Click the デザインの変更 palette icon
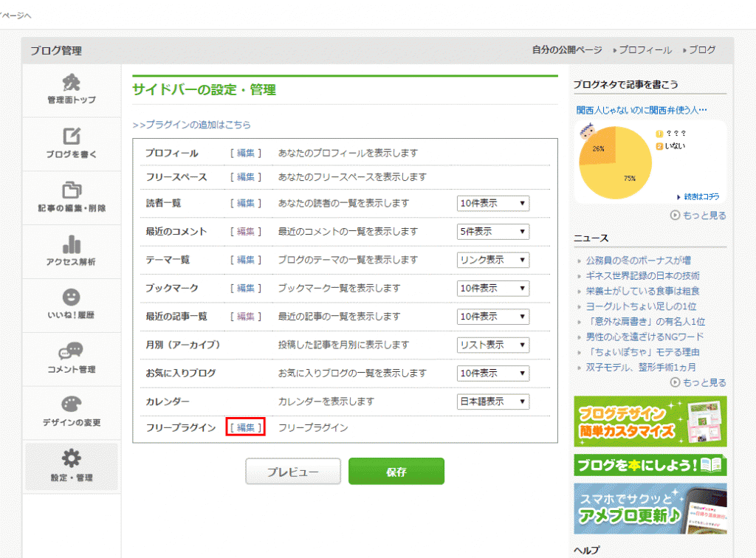 (72, 405)
